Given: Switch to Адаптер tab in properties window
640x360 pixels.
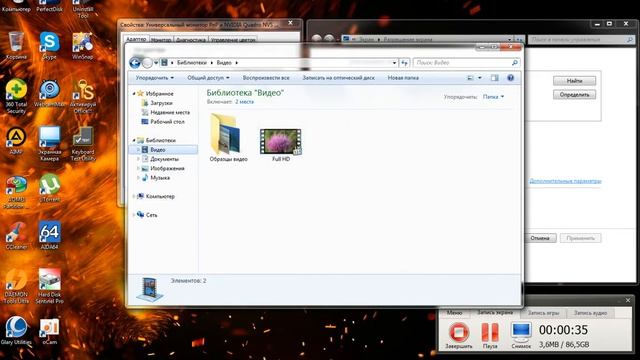Looking at the screenshot, I should [x=136, y=39].
